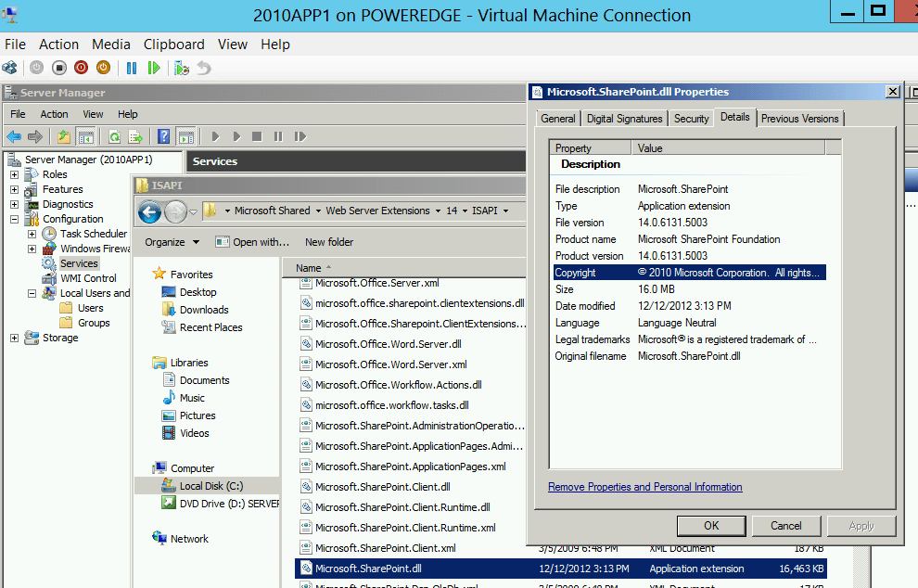Select WMI Control in tree

click(88, 278)
